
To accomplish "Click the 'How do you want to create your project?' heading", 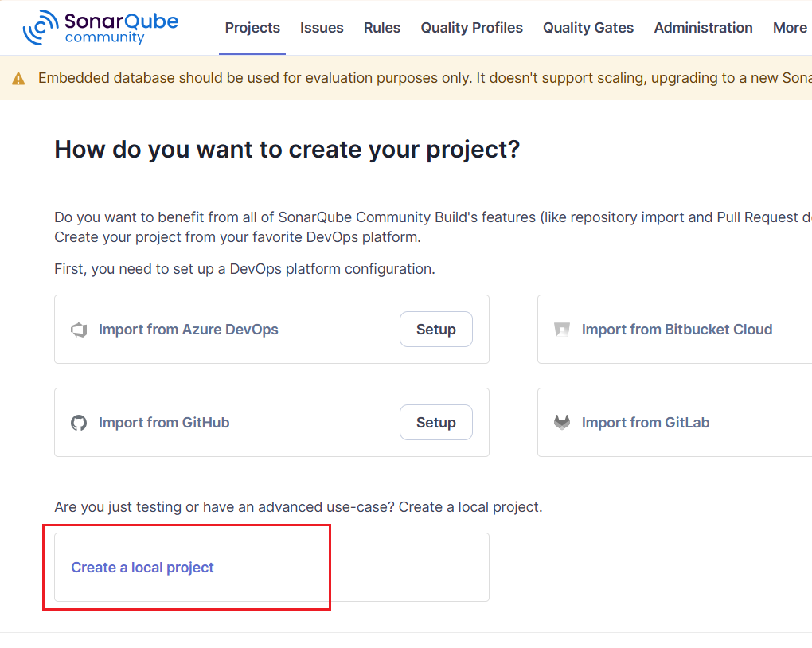I will [287, 150].
